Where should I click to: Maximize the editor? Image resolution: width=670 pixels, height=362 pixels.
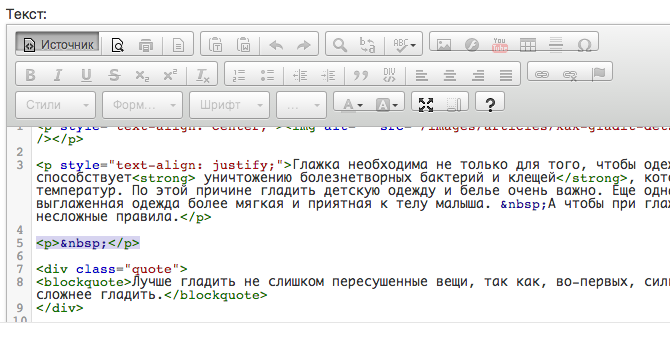[426, 104]
